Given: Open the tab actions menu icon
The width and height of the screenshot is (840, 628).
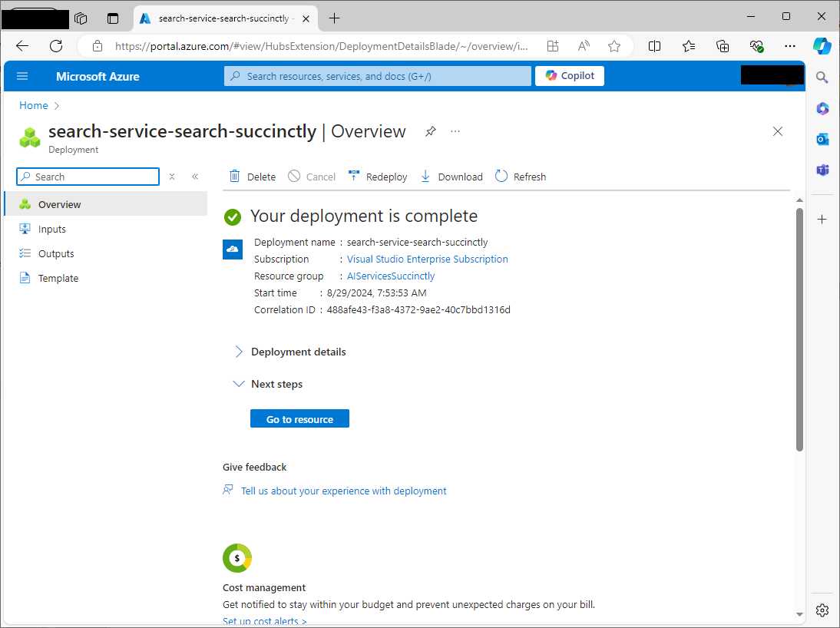Looking at the screenshot, I should pos(113,18).
